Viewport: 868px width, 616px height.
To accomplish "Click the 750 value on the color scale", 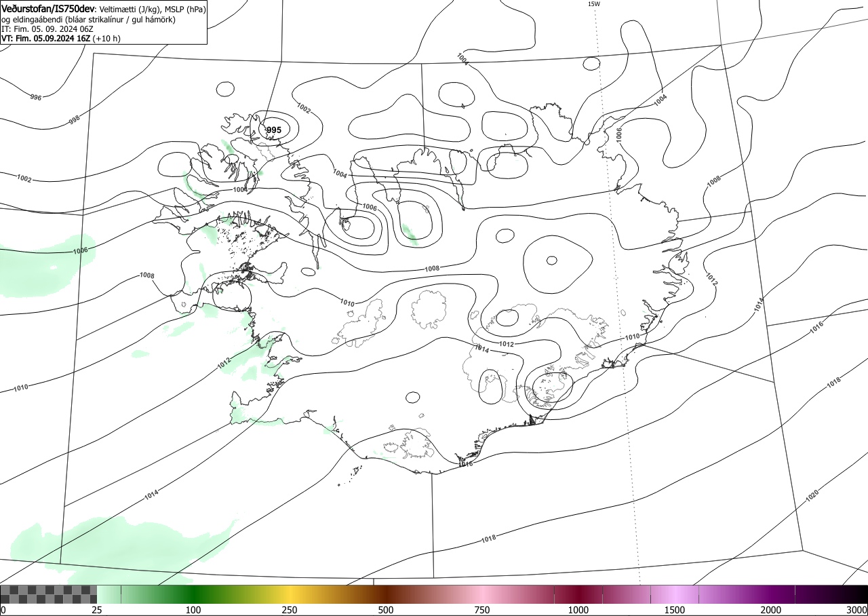I will coord(482,610).
